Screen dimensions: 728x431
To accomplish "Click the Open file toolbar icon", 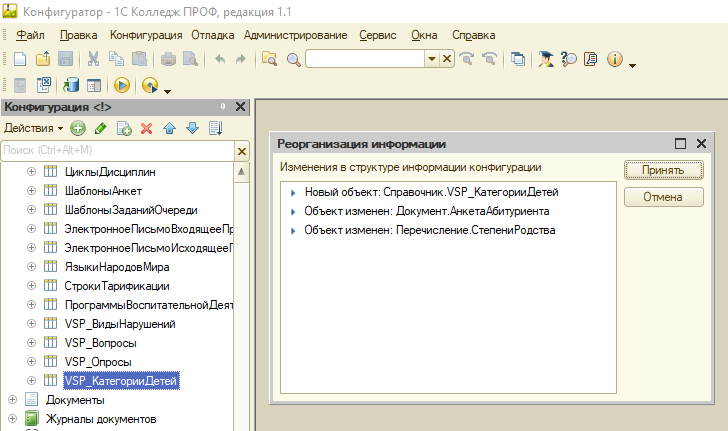I will (x=43, y=59).
